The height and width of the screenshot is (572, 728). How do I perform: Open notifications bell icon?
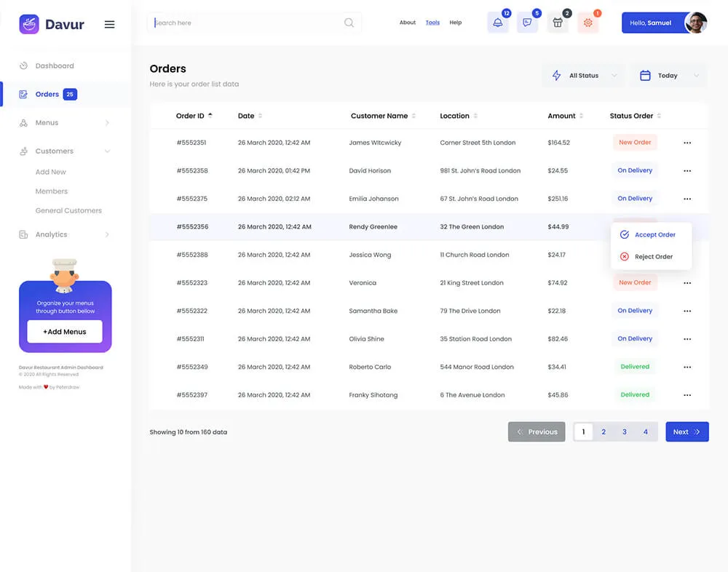[x=498, y=23]
